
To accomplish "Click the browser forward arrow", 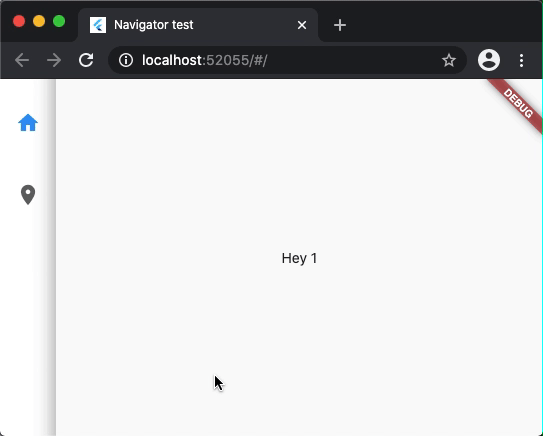I will (x=54, y=60).
